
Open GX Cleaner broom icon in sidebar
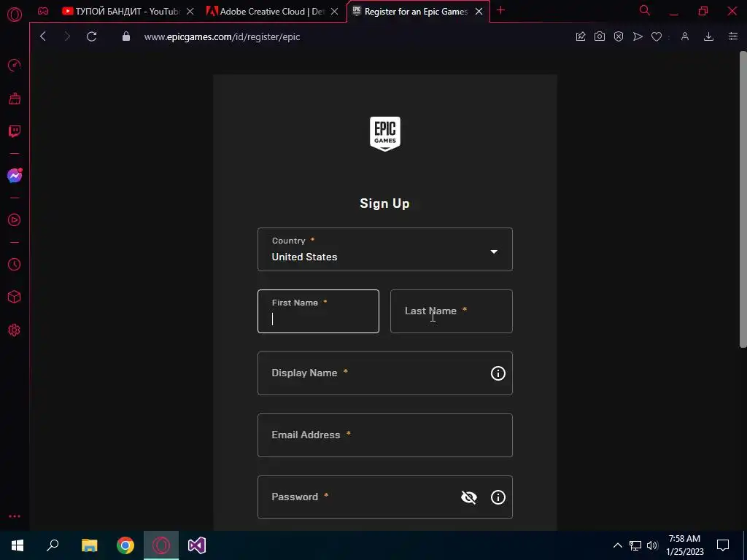pyautogui.click(x=15, y=98)
